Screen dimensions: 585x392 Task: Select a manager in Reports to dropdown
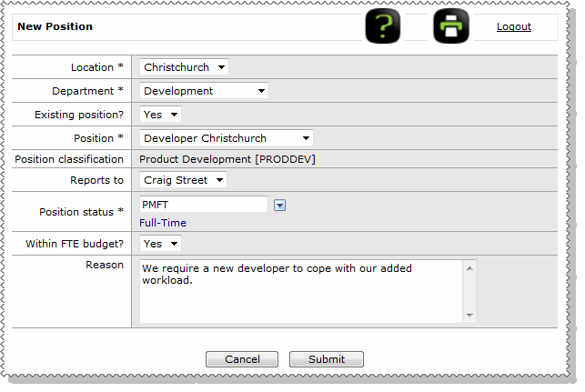pyautogui.click(x=183, y=180)
